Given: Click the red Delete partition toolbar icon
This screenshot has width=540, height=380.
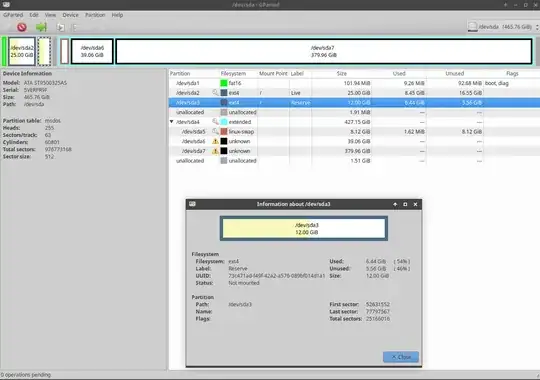Looking at the screenshot, I should tap(22, 27).
